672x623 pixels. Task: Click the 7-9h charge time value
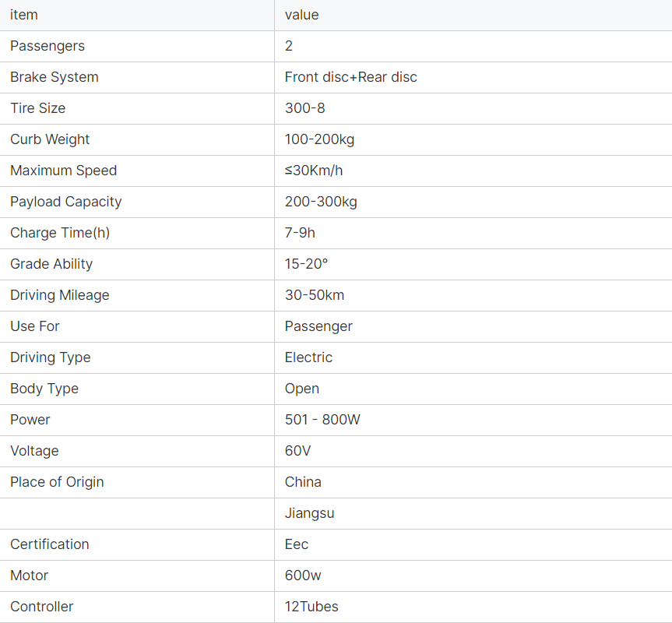click(x=300, y=233)
